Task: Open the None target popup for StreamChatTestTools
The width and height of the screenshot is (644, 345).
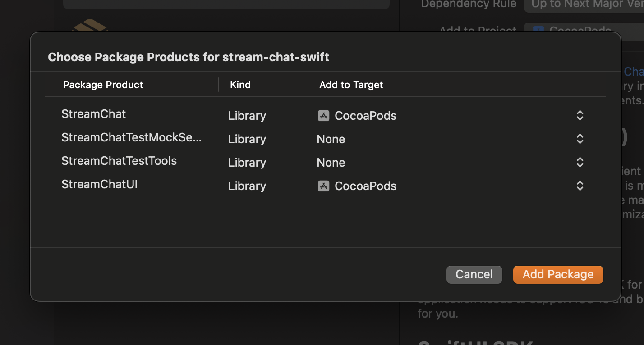Action: pyautogui.click(x=331, y=163)
